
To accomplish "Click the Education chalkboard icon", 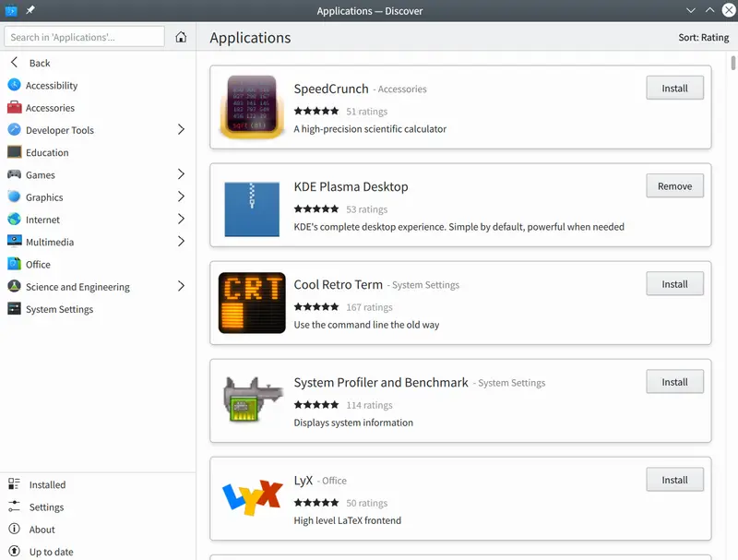I will pos(14,152).
